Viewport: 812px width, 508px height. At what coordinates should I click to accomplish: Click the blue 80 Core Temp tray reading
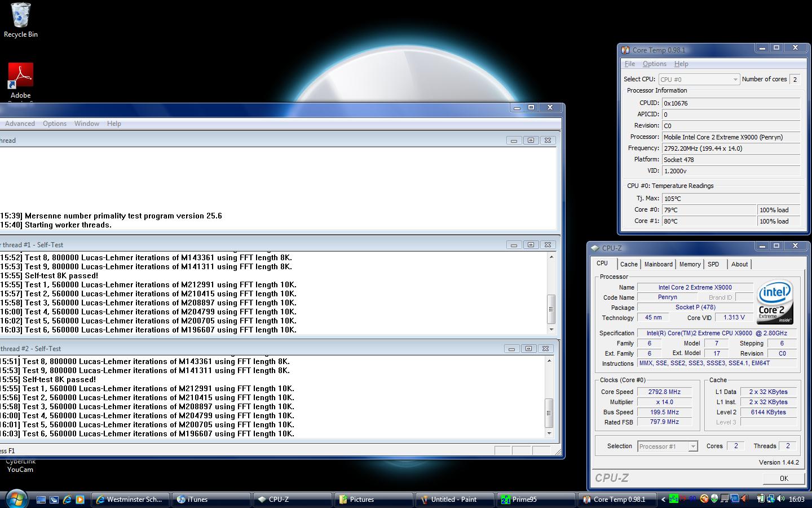[692, 498]
